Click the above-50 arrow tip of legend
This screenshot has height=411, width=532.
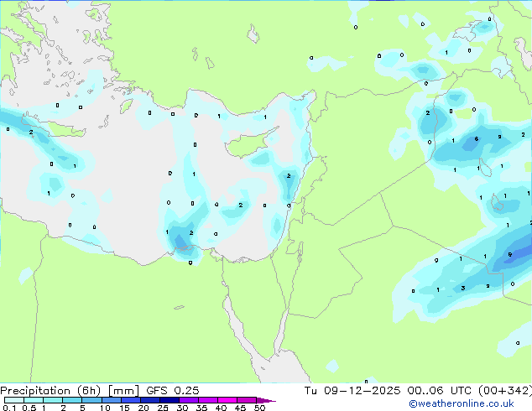click(266, 401)
